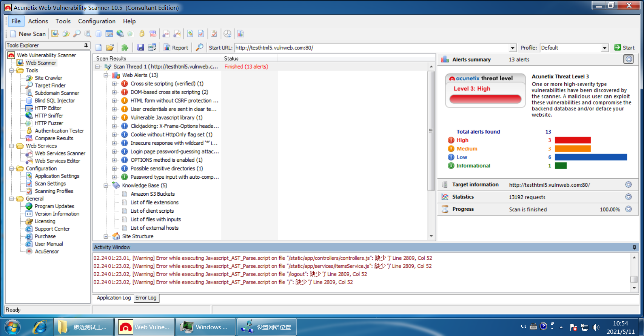Collapse the Configuration folder node

coord(12,169)
